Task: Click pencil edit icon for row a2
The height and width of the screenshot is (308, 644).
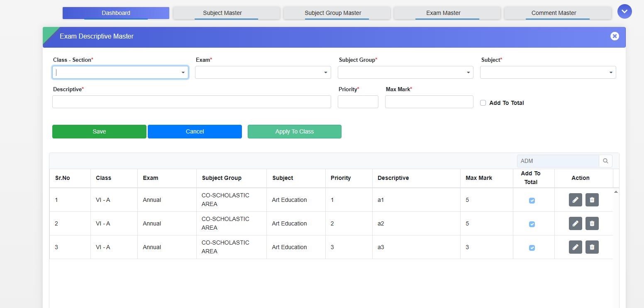Action: pos(575,223)
